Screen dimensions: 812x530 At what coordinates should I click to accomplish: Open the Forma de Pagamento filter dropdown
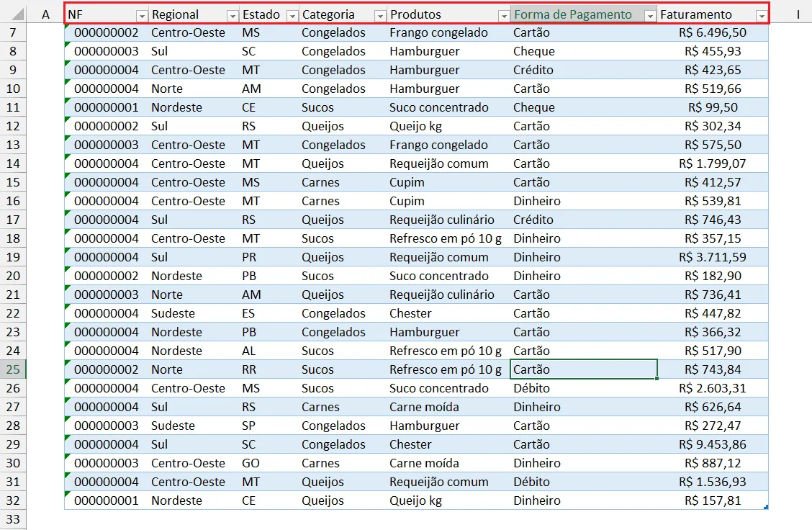click(650, 16)
